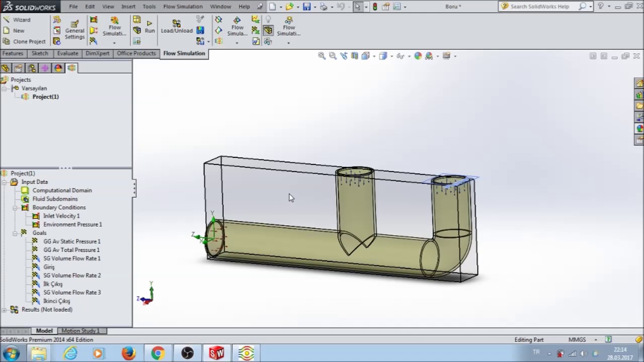Collapse the Goals tree node
Viewport: 644px width, 362px height.
15,233
